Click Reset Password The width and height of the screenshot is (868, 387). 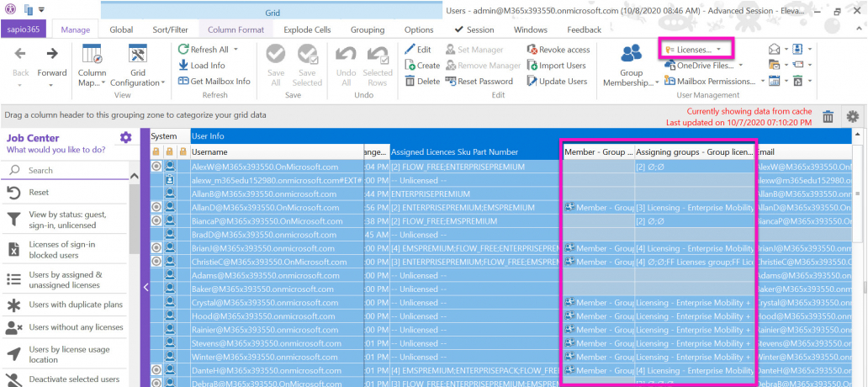pyautogui.click(x=479, y=81)
